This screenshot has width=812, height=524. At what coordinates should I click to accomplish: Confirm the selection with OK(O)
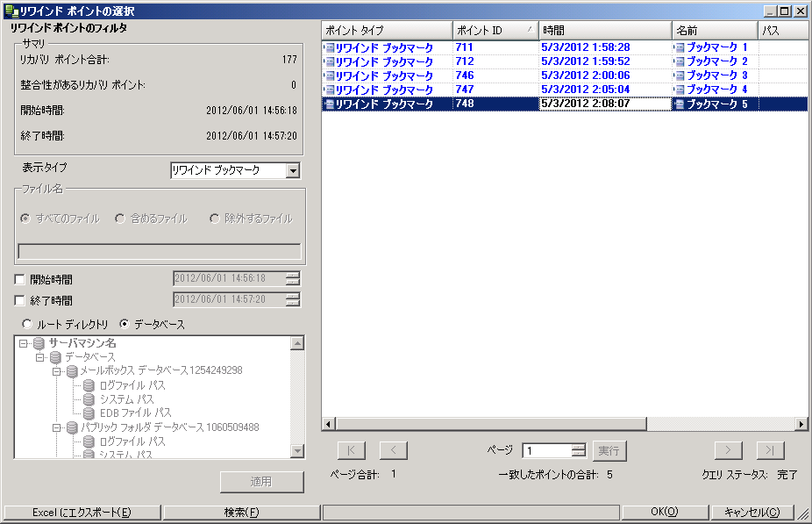665,512
